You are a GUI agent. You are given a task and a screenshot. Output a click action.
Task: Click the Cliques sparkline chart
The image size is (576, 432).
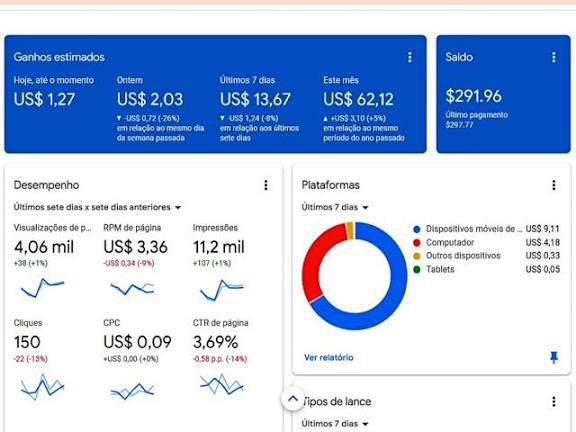43,386
